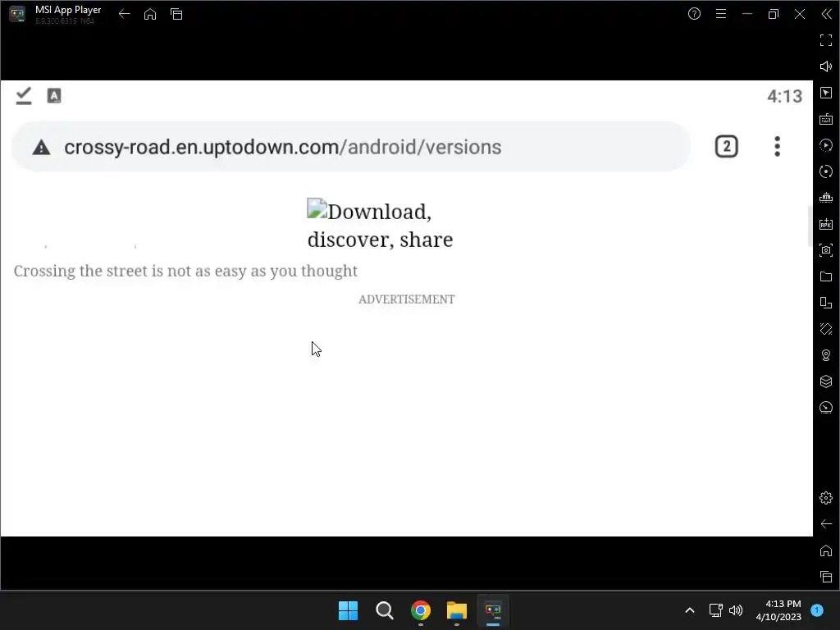
Task: Open the notification badge in the taskbar
Action: pos(817,610)
